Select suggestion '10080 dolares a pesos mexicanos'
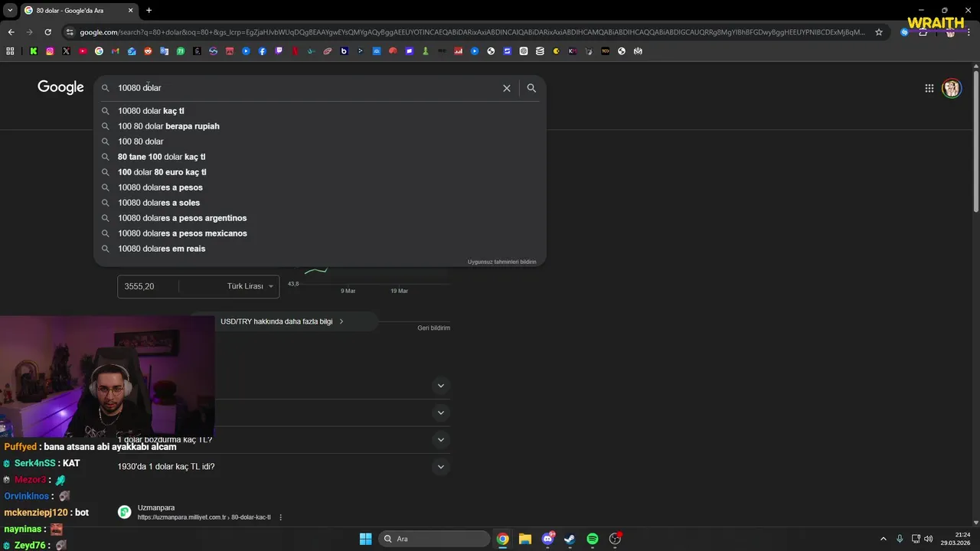This screenshot has height=551, width=980. [320, 233]
